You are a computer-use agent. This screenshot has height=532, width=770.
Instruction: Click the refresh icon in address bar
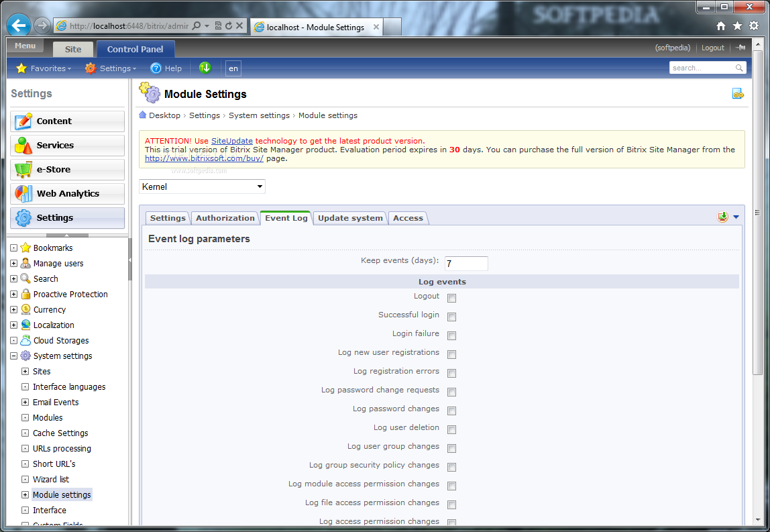(x=229, y=25)
